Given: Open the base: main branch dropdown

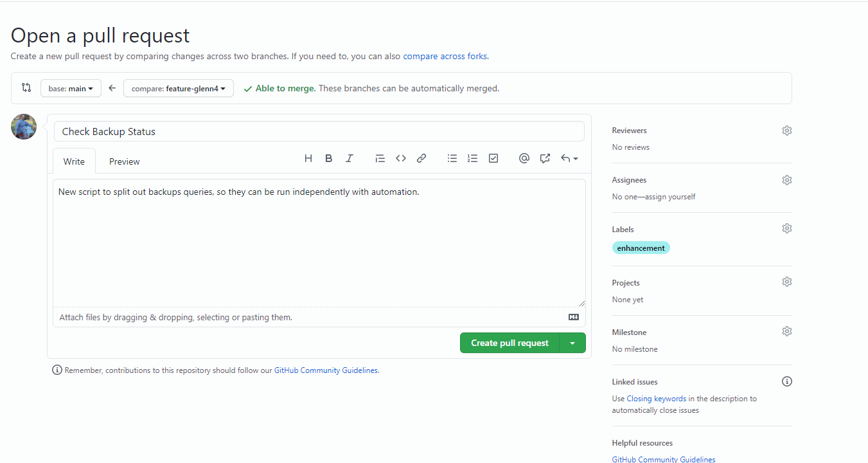Looking at the screenshot, I should (71, 89).
